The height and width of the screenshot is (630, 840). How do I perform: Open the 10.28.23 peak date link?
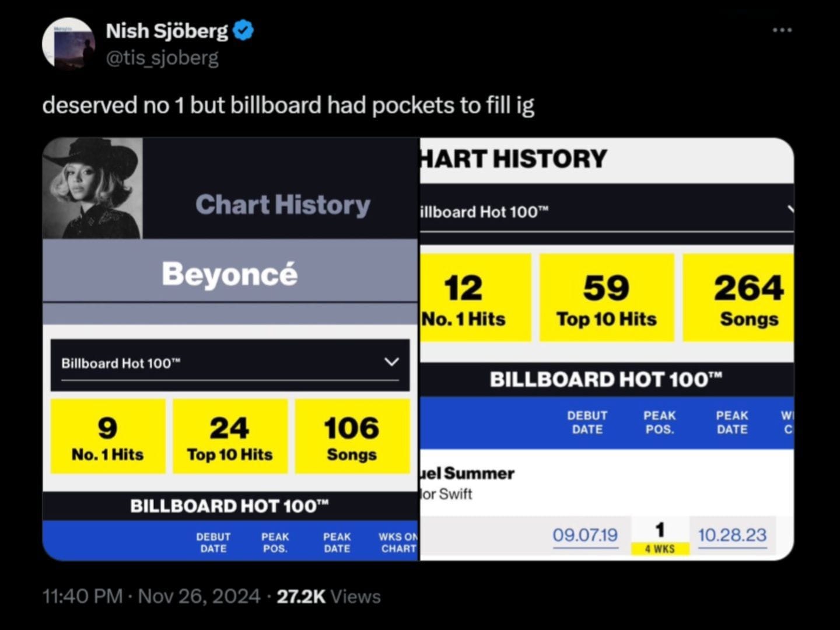click(x=732, y=535)
